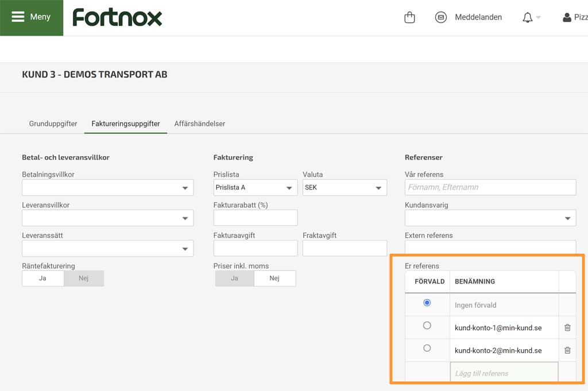Open the hamburger Meny button

point(32,17)
